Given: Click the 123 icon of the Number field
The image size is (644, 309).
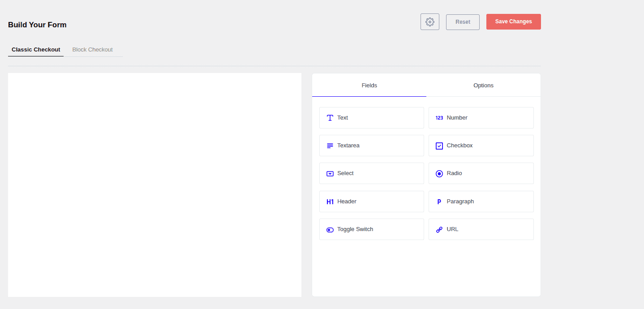Looking at the screenshot, I should [439, 118].
